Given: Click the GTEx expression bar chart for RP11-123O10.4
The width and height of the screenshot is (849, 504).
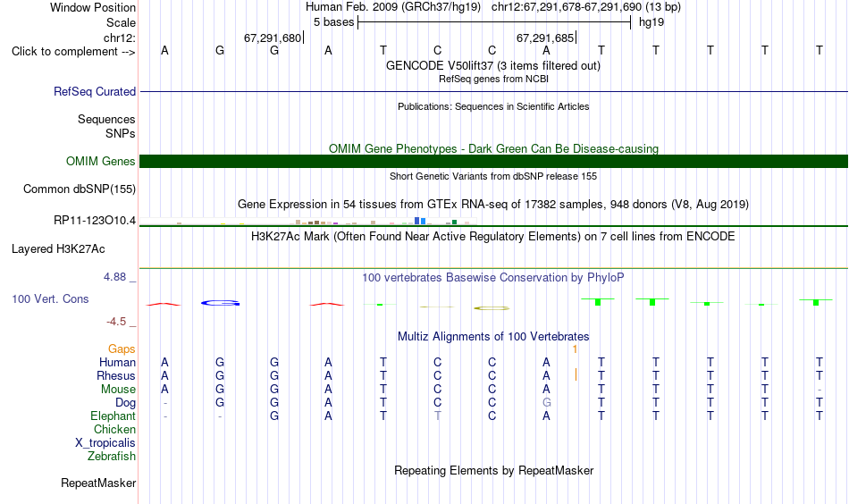Looking at the screenshot, I should (308, 221).
